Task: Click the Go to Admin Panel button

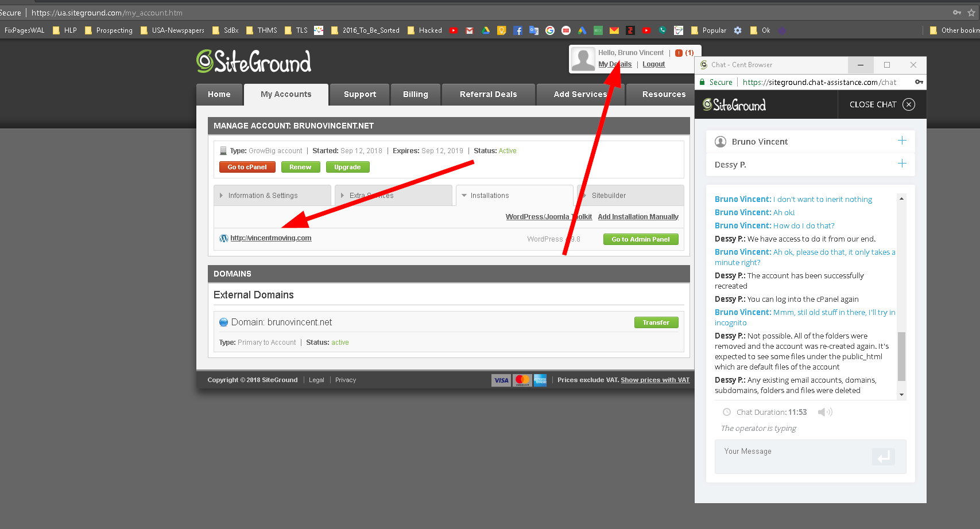Action: pos(641,239)
